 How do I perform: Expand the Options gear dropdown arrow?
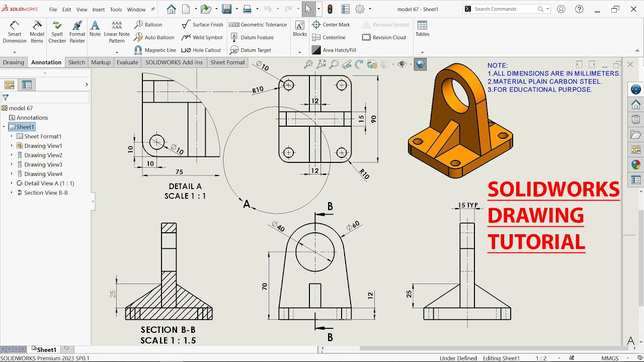tap(370, 9)
